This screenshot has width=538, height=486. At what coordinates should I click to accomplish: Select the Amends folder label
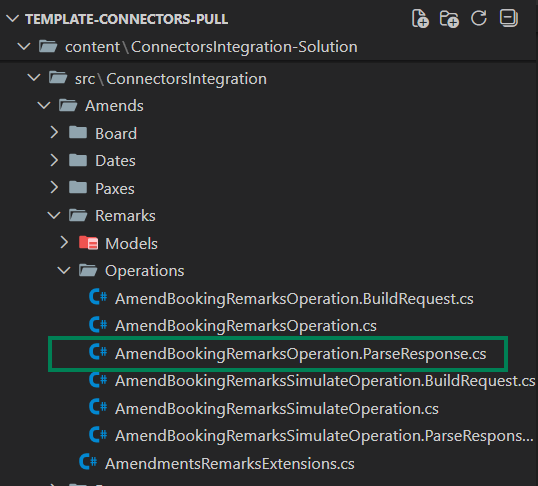[x=114, y=106]
